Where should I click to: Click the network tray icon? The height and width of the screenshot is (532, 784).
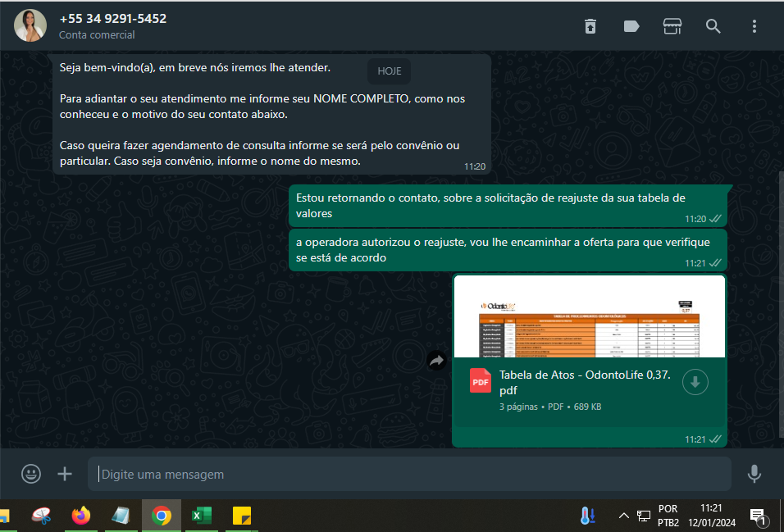(x=644, y=516)
